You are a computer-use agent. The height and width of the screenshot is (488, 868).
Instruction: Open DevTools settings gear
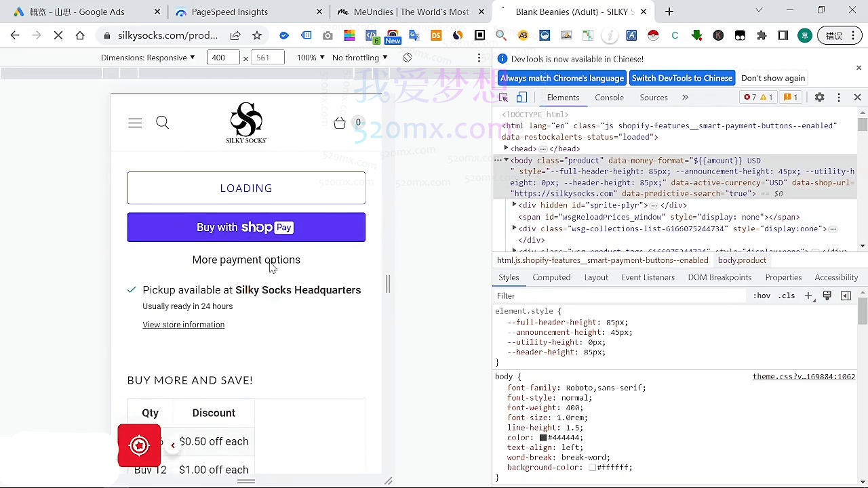pyautogui.click(x=819, y=98)
